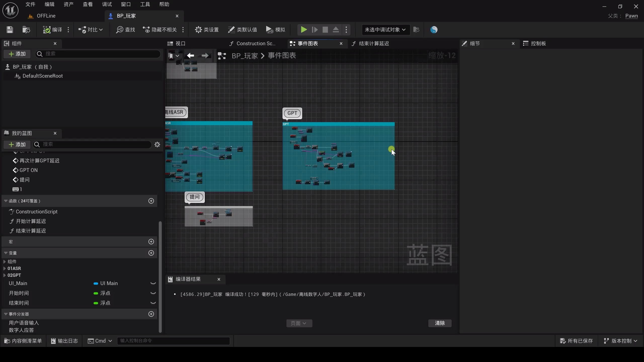
Task: Compile the blueprint with 编译 button
Action: click(x=53, y=30)
